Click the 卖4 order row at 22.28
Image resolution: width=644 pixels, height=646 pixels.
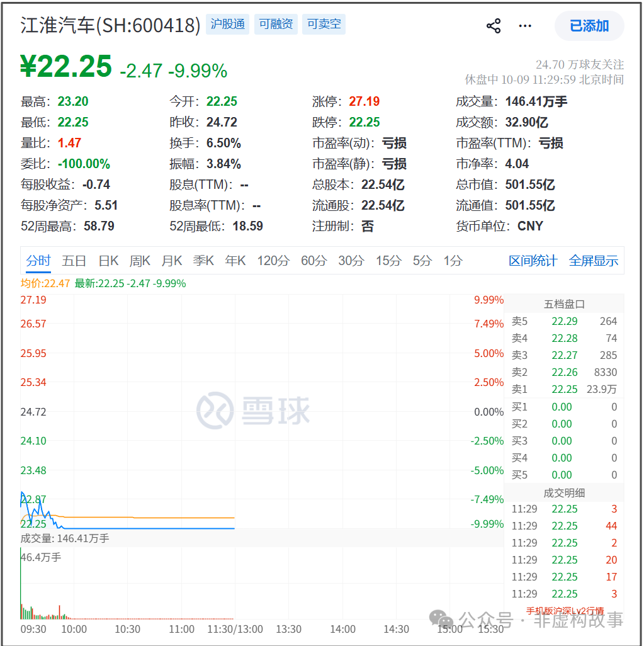[x=564, y=338]
